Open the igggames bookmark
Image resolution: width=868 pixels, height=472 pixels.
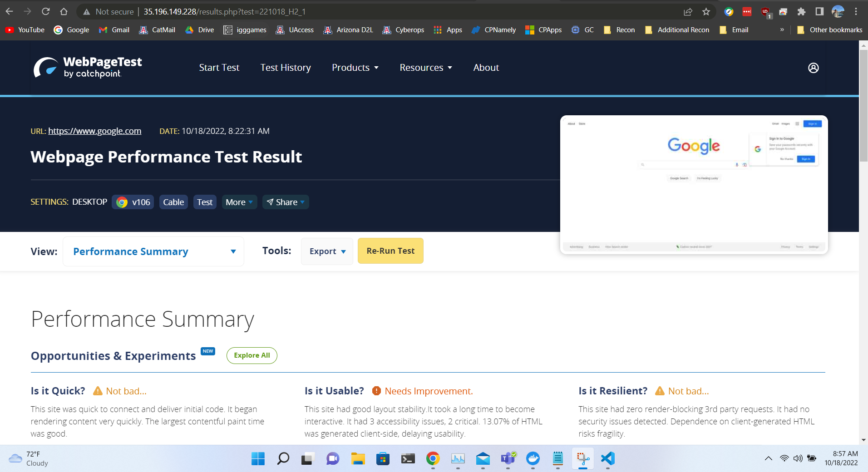245,30
